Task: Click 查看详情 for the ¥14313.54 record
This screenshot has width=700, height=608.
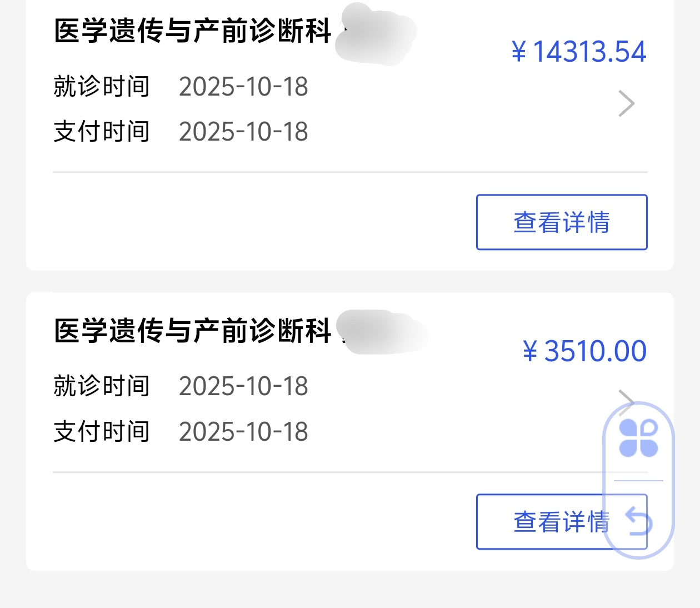Action: (561, 222)
